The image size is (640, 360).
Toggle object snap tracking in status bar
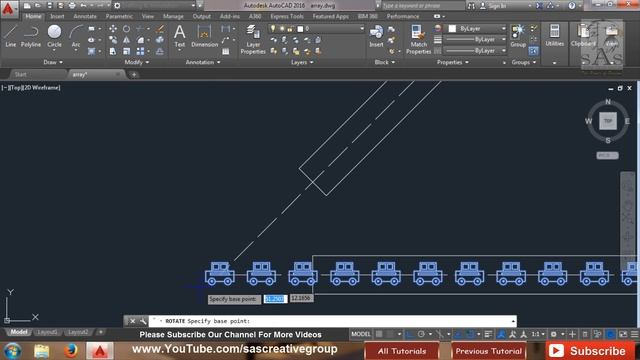[458, 334]
